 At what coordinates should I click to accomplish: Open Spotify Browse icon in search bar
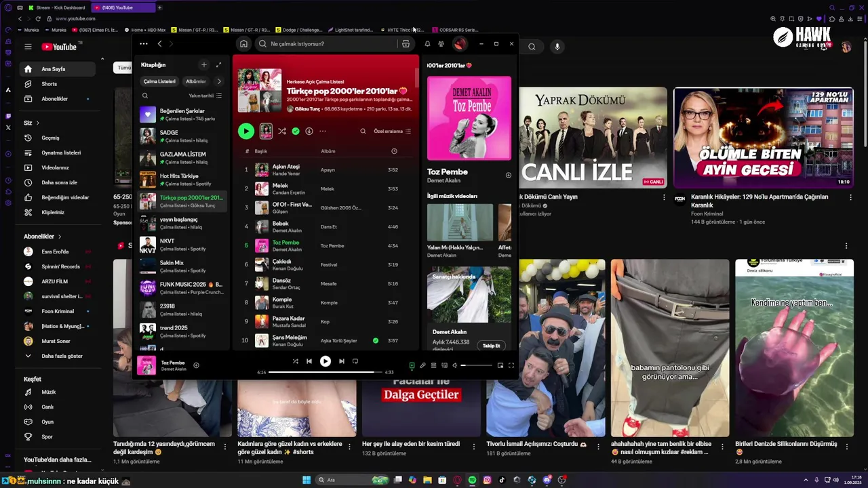[406, 44]
